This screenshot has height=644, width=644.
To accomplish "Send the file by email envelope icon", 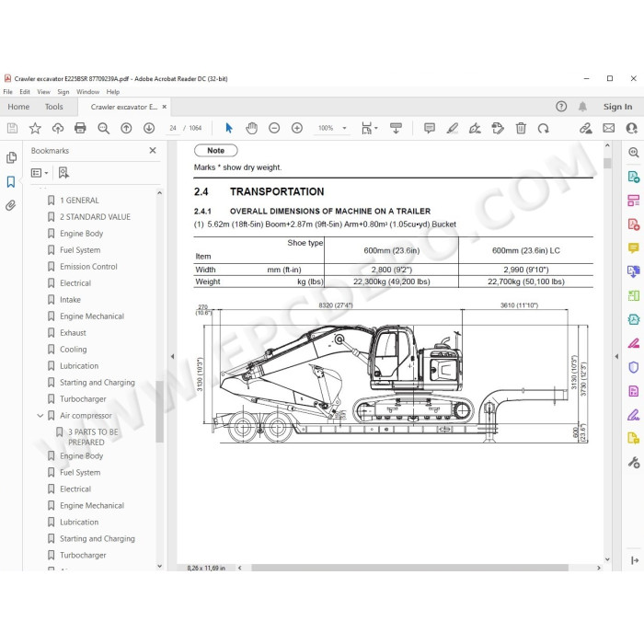I will point(609,128).
